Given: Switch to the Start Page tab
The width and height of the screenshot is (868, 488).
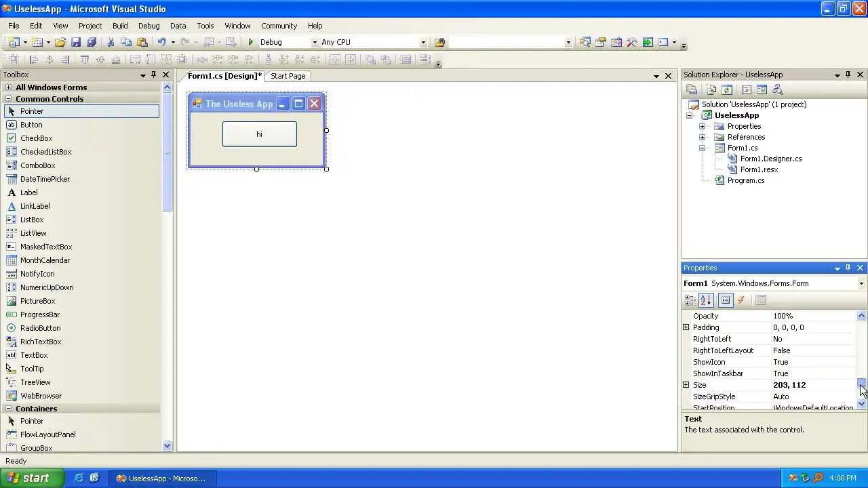Looking at the screenshot, I should pos(288,76).
